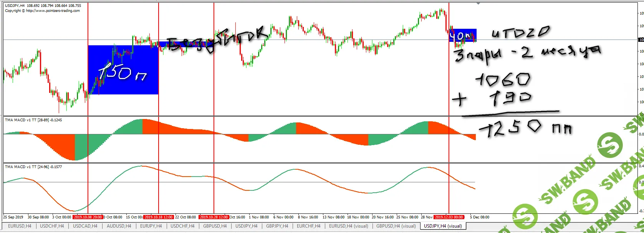
Task: Switch to the EURUSD,H4 chart tab
Action: 20,226
